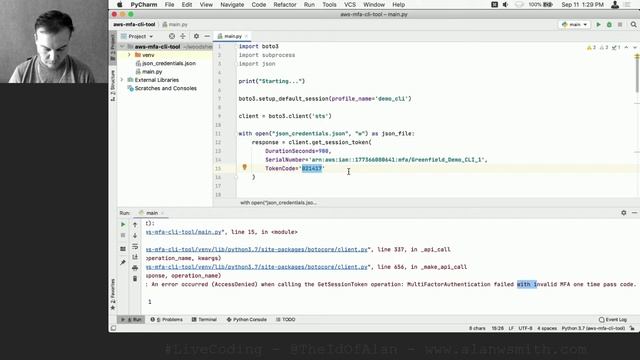
Task: Click the weak warnings count indicator
Action: click(604, 48)
